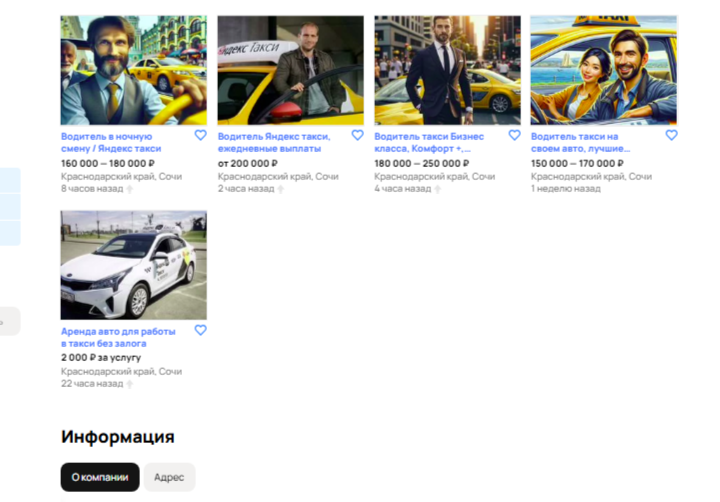720x502 pixels.
Task: Click the arrow icon beside "8 часов назад"
Action: [x=129, y=189]
